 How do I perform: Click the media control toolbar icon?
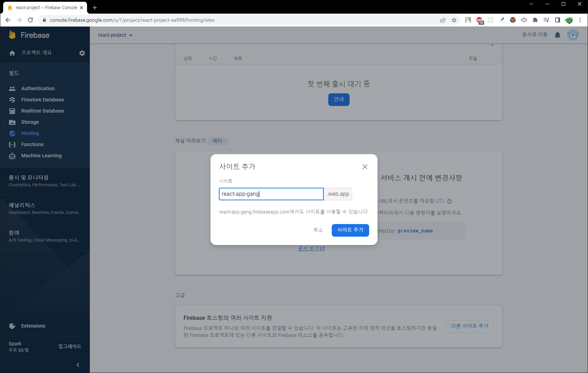pos(546,20)
